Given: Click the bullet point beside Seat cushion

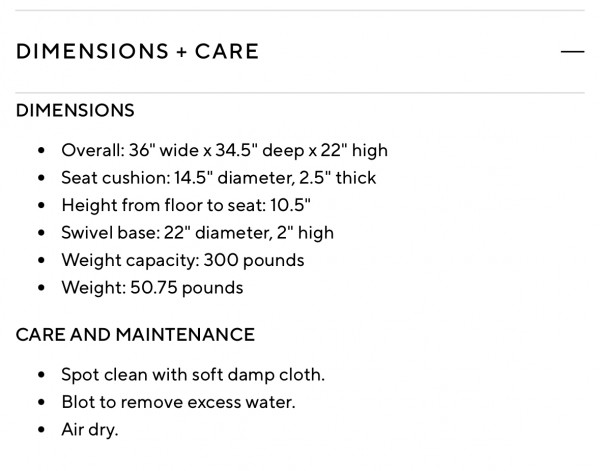Looking at the screenshot, I should coord(41,178).
